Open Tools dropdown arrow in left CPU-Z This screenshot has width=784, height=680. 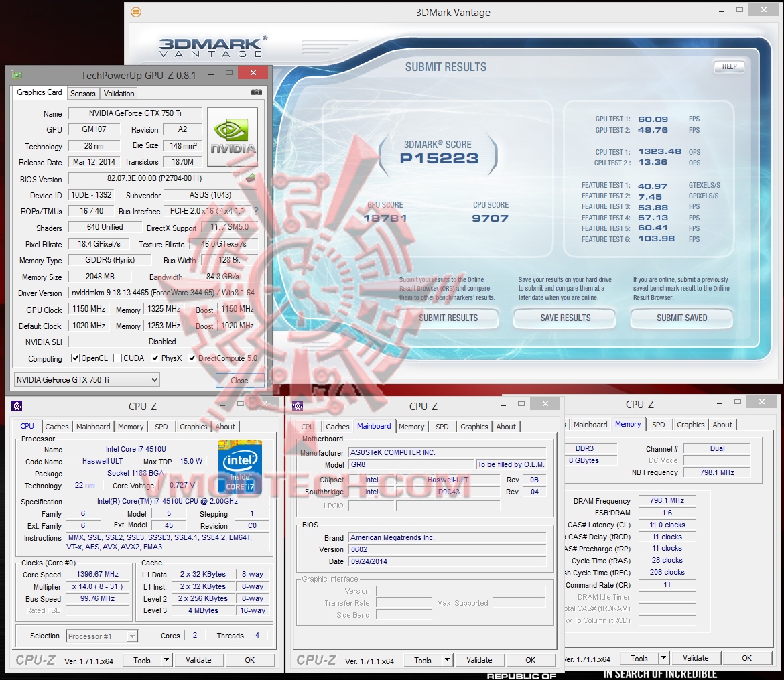pos(166,660)
